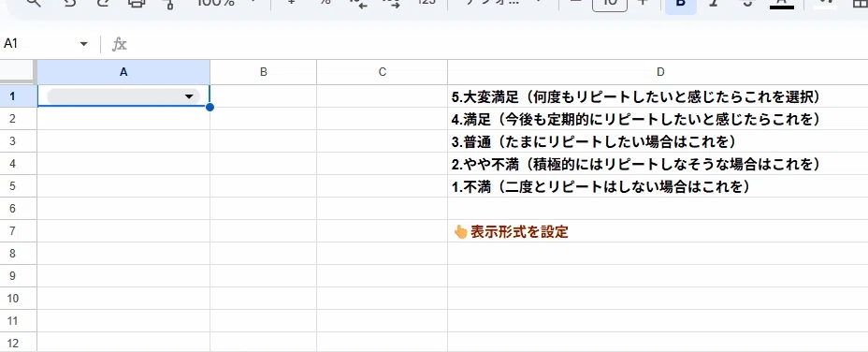Select row 2 header

pyautogui.click(x=19, y=119)
